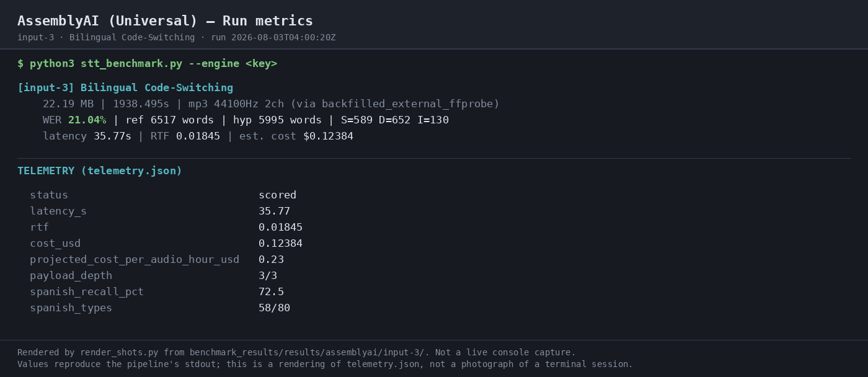Click the estimated cost "$0.12384"

click(328, 136)
